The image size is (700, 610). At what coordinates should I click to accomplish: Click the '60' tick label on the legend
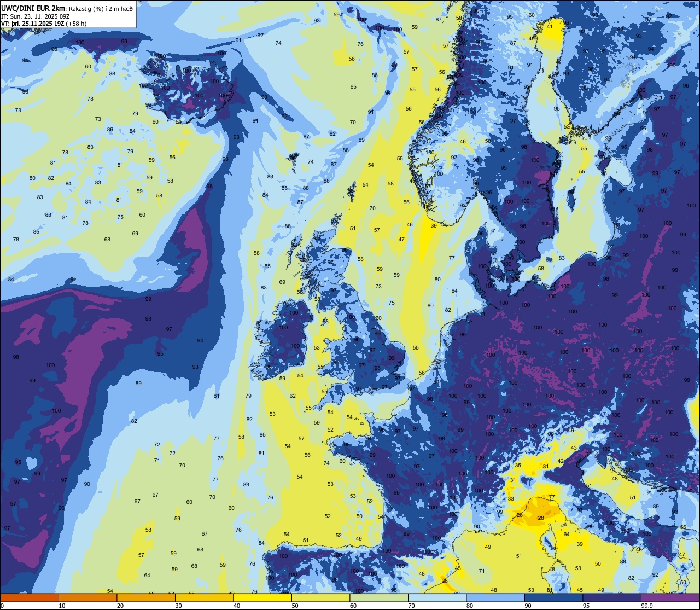pyautogui.click(x=353, y=606)
